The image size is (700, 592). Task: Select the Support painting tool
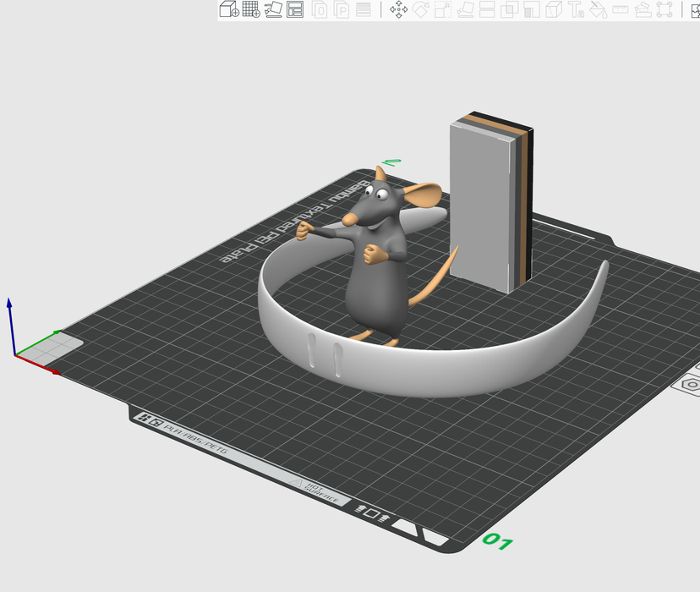(532, 10)
